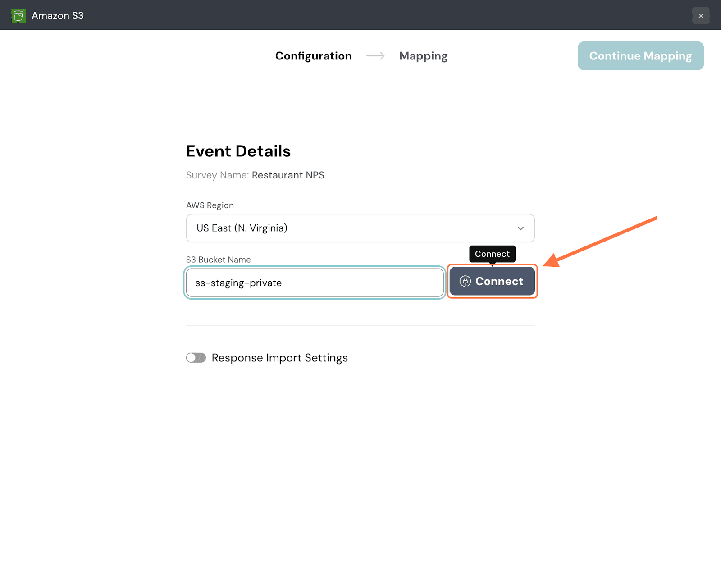This screenshot has width=721, height=588.
Task: Open the US East (N. Virginia) region dropdown
Action: pos(360,228)
